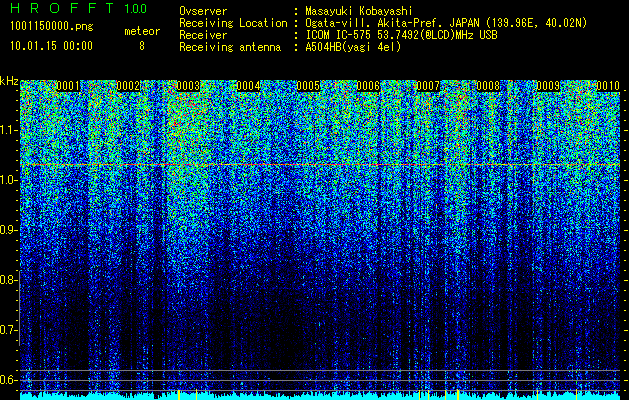
Task: Click time marker 0004
Action: pyautogui.click(x=248, y=86)
